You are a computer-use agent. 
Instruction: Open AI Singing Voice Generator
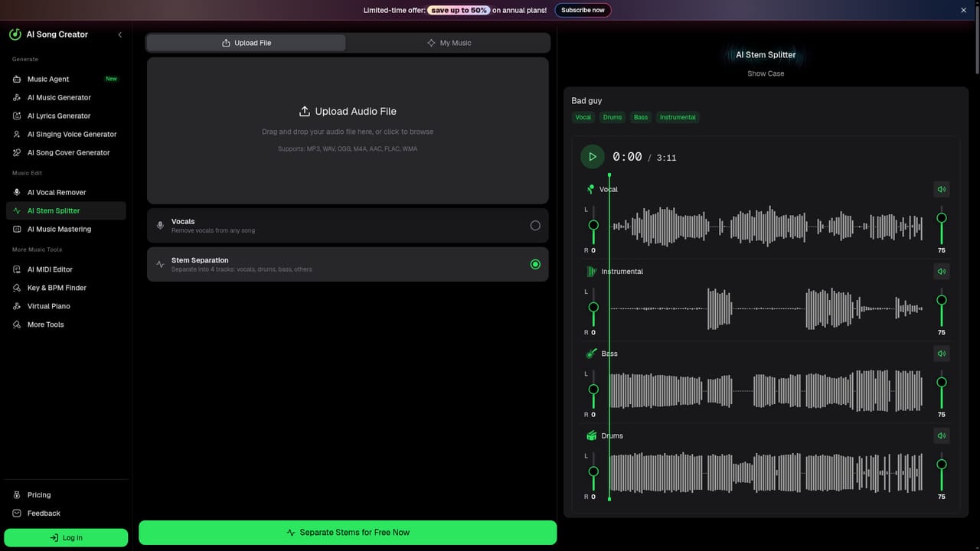[66, 134]
